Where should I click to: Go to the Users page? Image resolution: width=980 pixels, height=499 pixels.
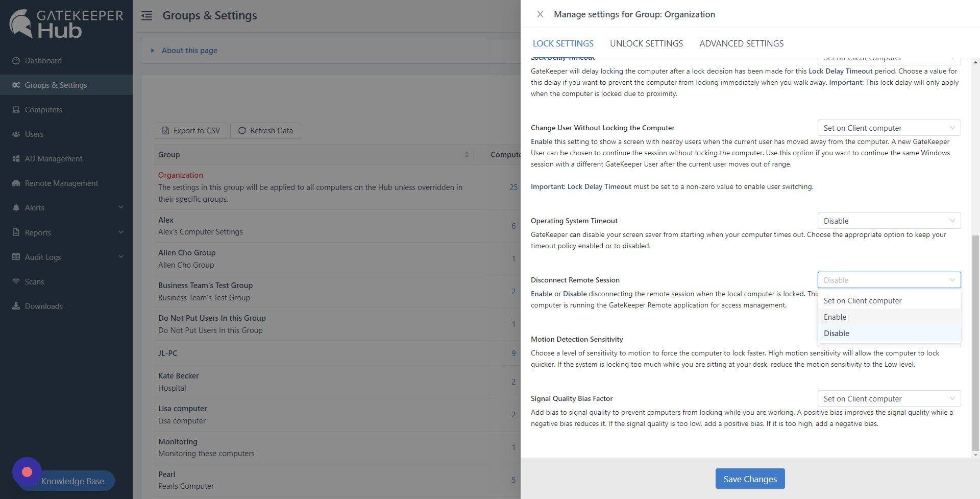tap(66, 134)
